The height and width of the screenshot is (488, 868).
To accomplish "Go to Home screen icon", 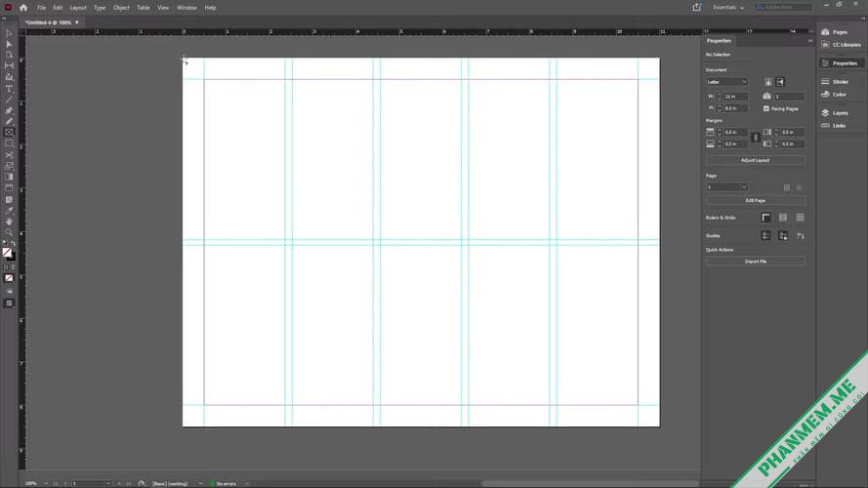I will coord(23,8).
